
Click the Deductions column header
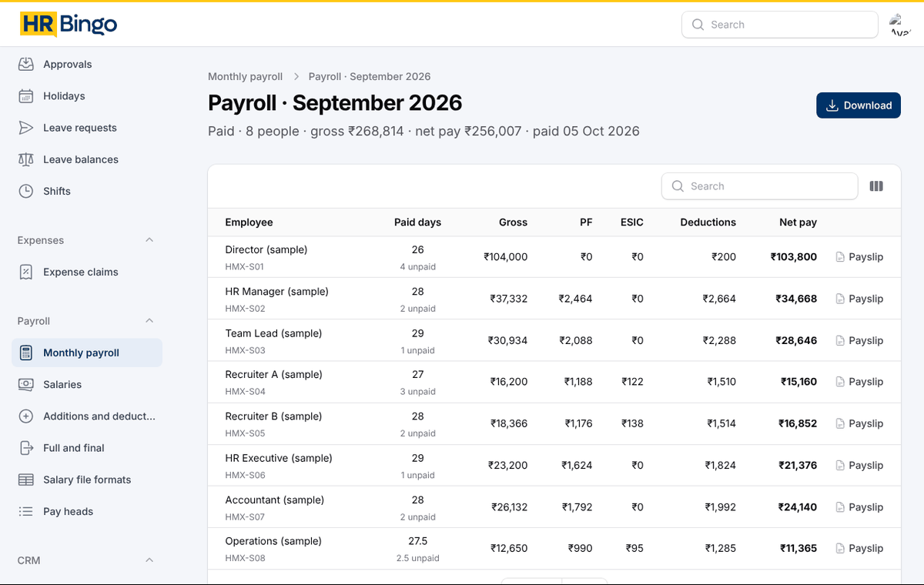tap(708, 222)
